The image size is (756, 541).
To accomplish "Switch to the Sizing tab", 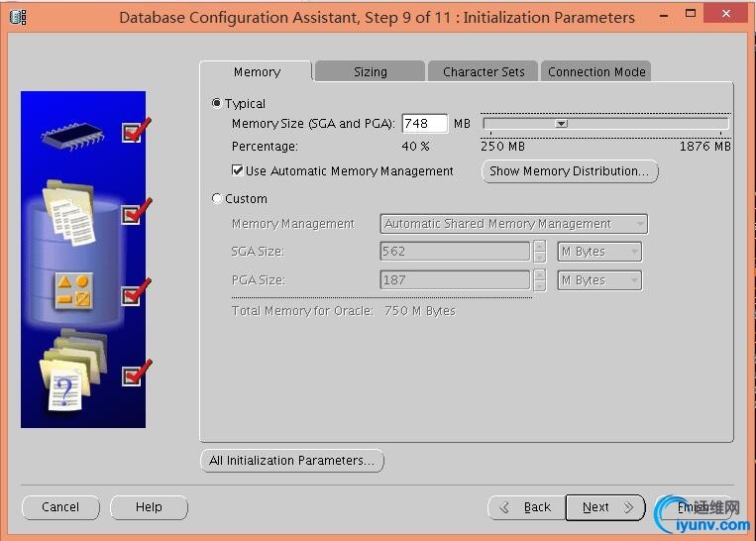I will (370, 72).
